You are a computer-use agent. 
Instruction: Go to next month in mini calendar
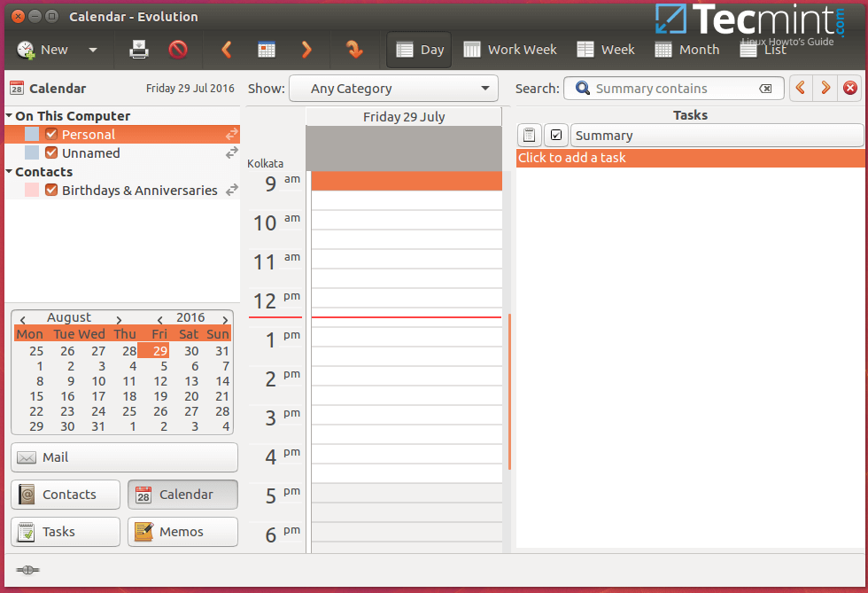coord(119,320)
